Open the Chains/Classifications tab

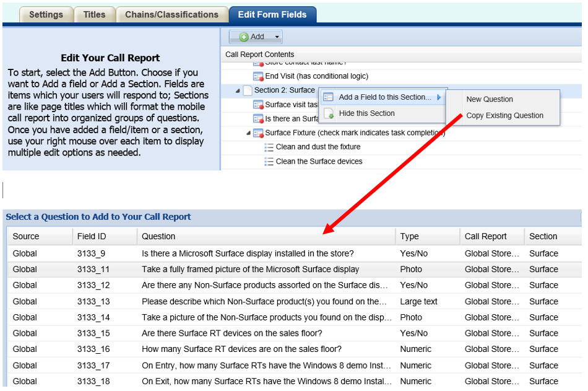pos(171,15)
